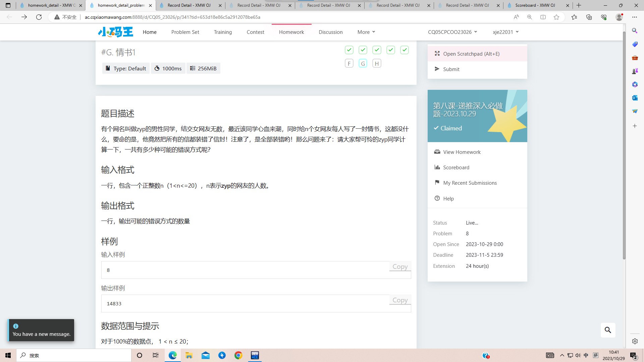The width and height of the screenshot is (644, 362).
Task: Open File Explorer from the taskbar
Action: 189,355
